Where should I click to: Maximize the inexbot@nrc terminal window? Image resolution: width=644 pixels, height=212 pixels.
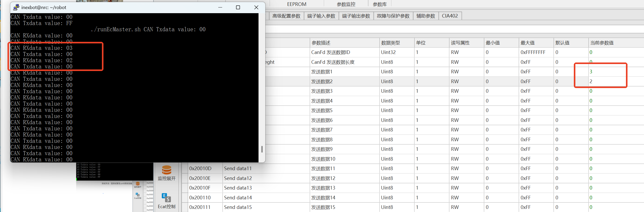click(x=238, y=7)
